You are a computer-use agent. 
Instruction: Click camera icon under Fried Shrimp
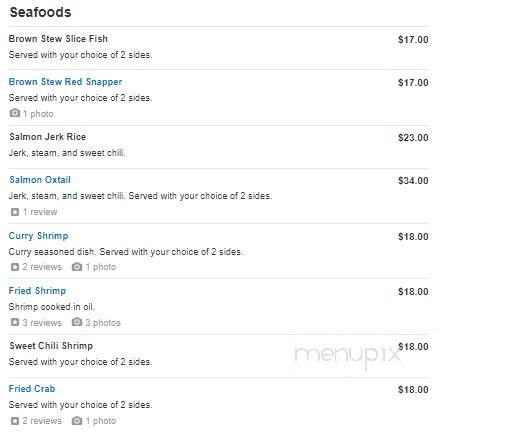pyautogui.click(x=77, y=322)
